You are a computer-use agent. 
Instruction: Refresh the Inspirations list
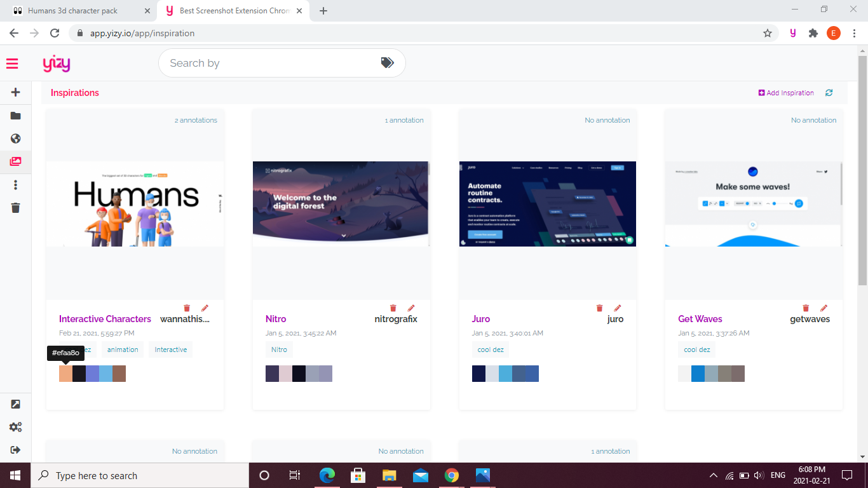(x=829, y=93)
